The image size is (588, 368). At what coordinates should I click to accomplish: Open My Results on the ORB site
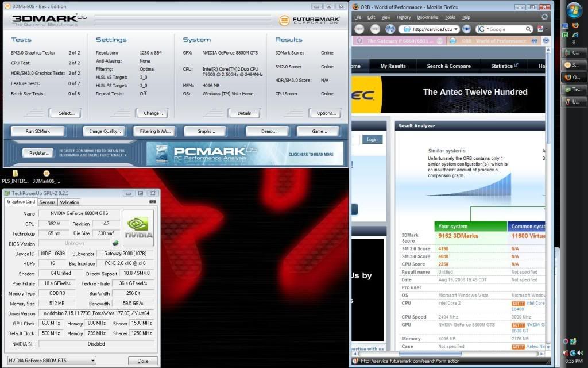pos(393,66)
